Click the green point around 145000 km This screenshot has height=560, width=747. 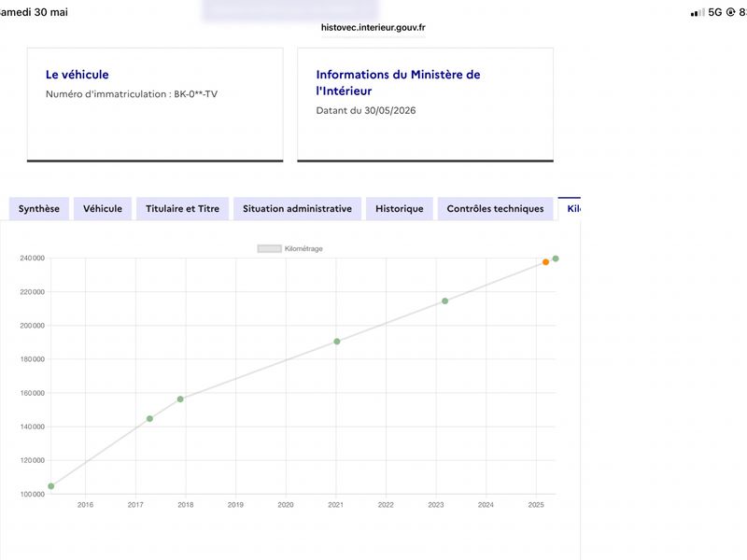pos(149,418)
